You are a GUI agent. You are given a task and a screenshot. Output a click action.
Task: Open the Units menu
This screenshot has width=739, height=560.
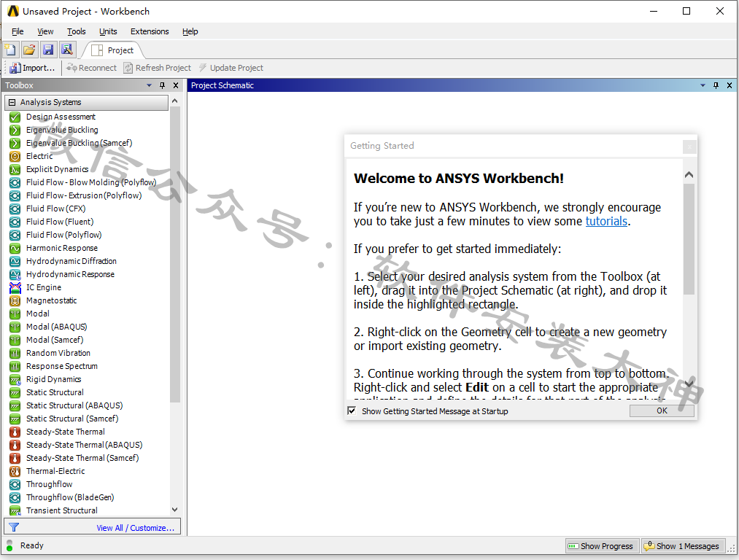click(108, 31)
